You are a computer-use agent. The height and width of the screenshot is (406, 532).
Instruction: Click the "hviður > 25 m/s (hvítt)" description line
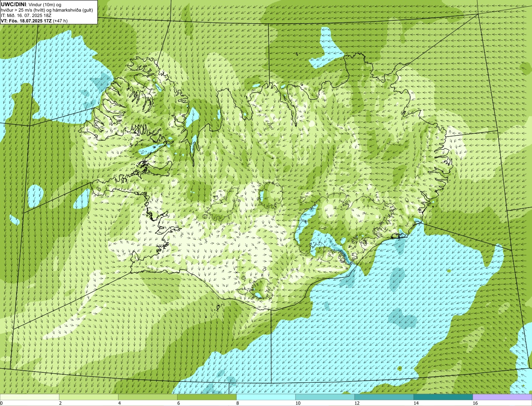point(47,10)
